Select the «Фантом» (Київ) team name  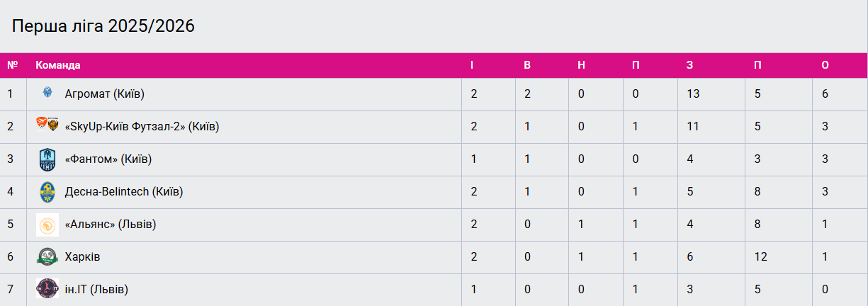[108, 159]
